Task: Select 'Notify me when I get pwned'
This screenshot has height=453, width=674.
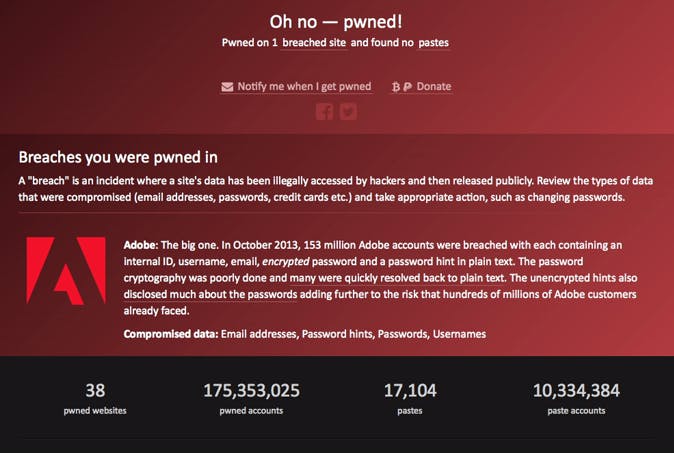Action: (304, 87)
